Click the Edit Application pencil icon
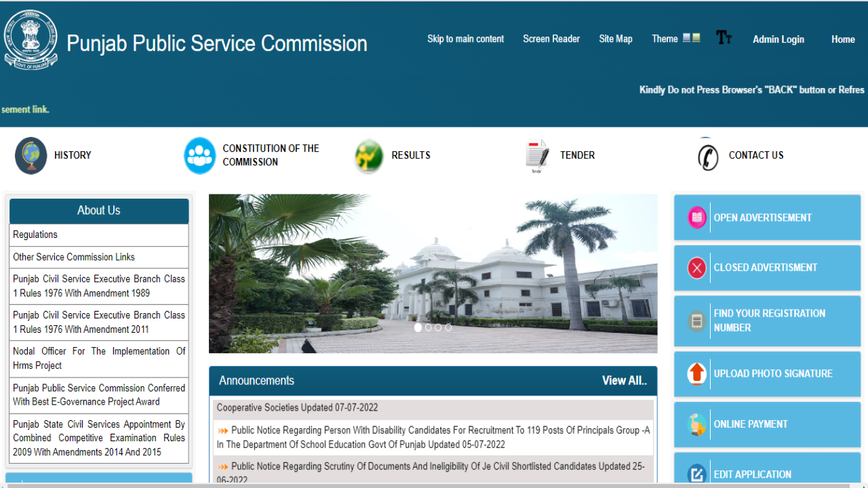 click(696, 474)
